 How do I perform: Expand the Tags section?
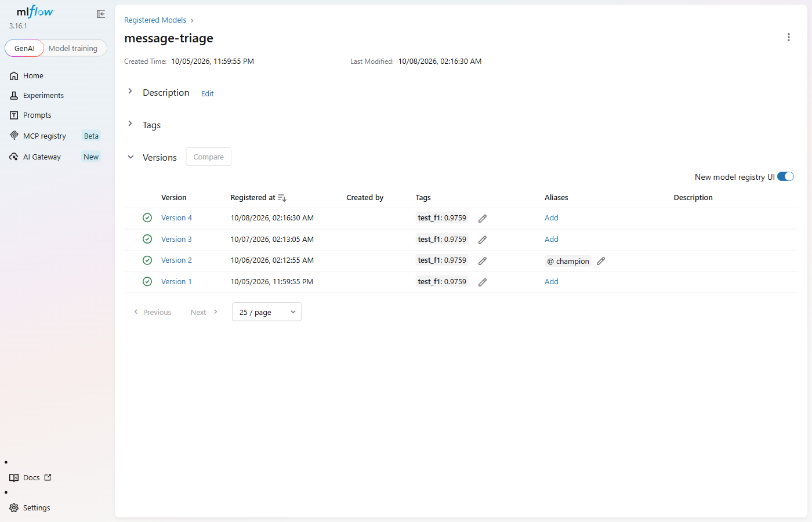pos(130,124)
